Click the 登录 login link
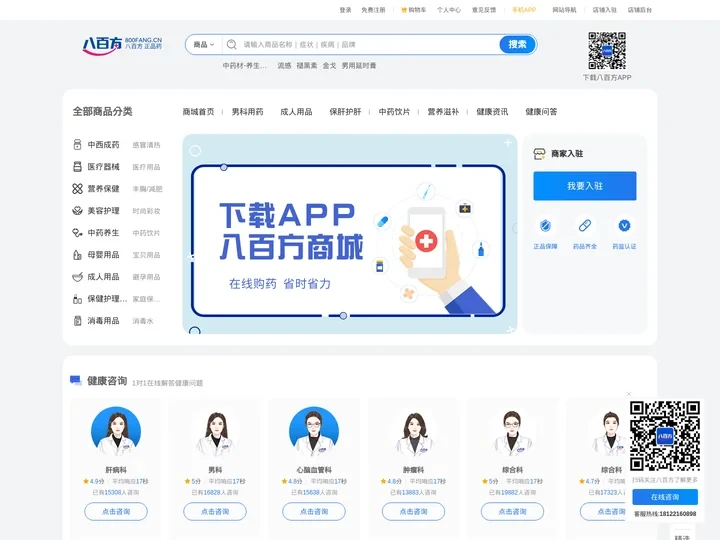The image size is (720, 540). [x=345, y=10]
